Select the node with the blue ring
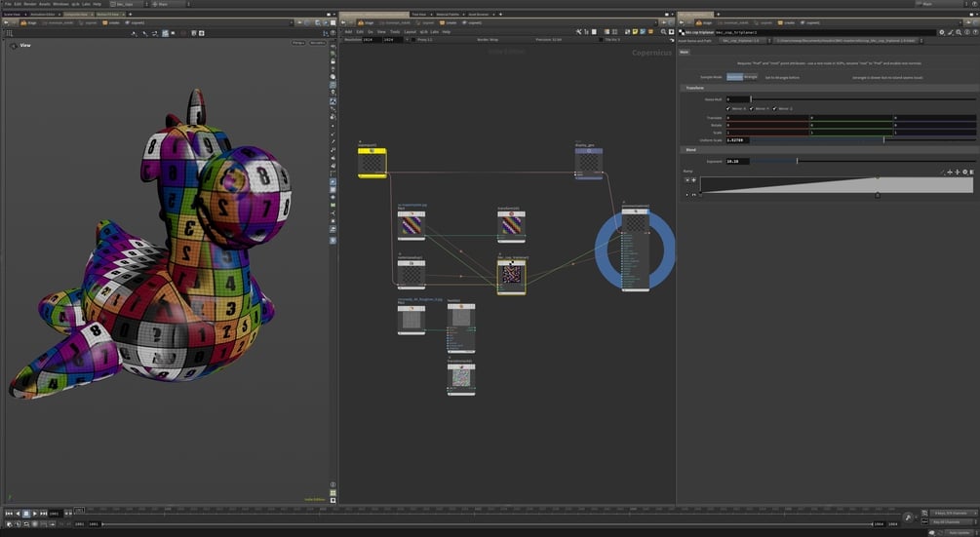The image size is (980, 537). (x=635, y=250)
